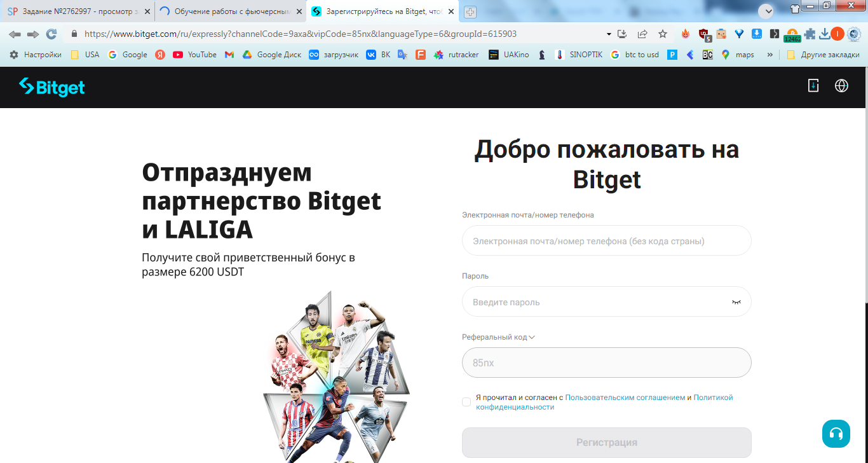Go forward using the browser forward arrow
868x463 pixels.
click(33, 34)
